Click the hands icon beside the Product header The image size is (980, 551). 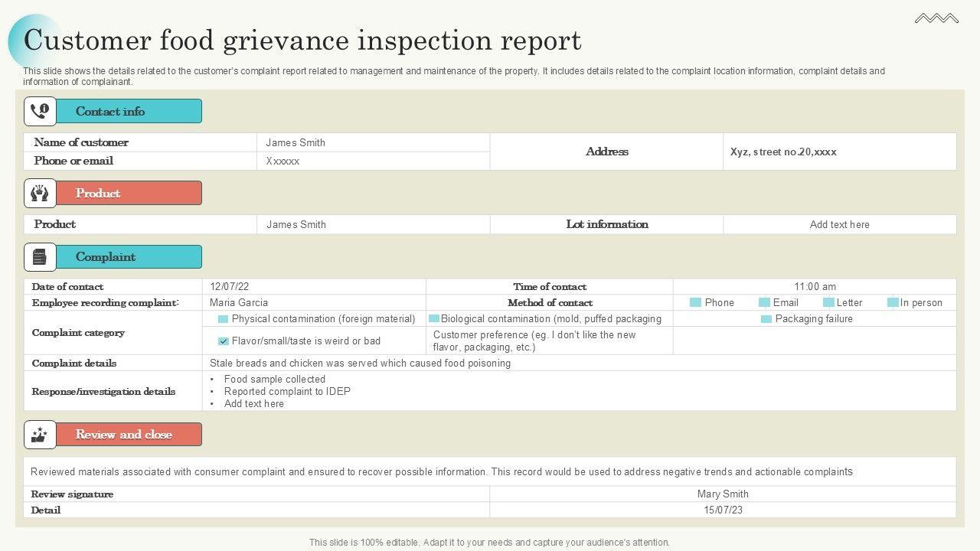[40, 193]
